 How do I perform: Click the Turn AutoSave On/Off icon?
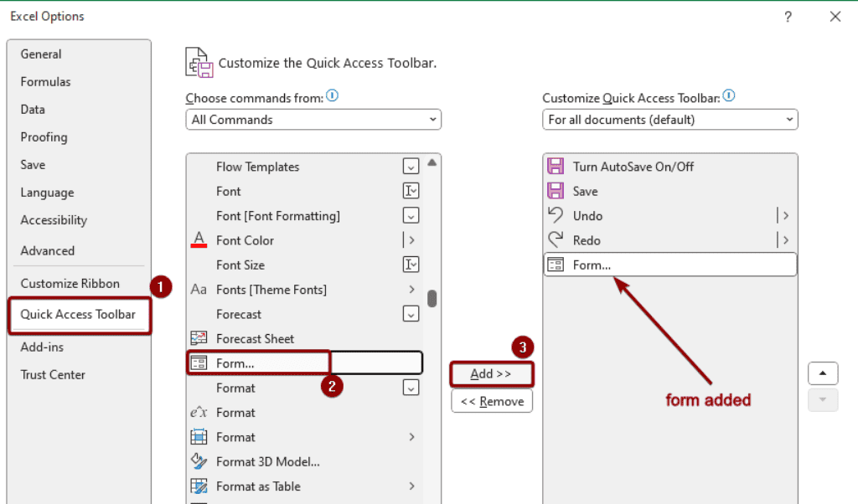pos(556,166)
